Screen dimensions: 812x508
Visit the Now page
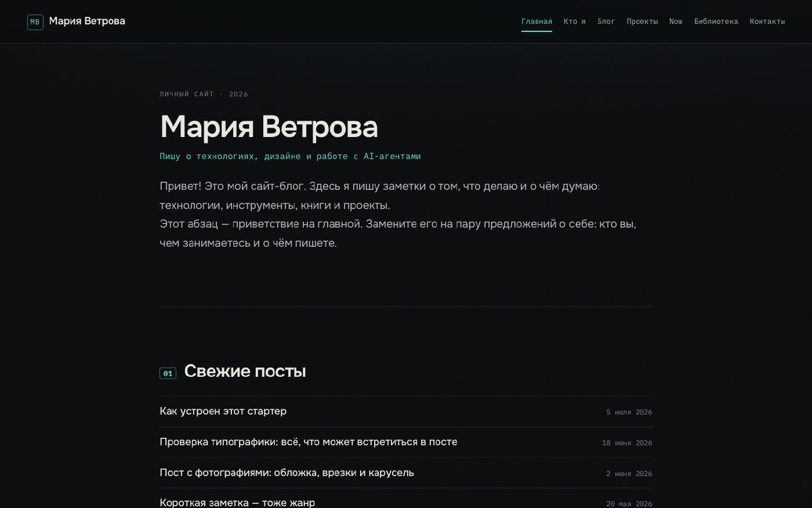(676, 21)
